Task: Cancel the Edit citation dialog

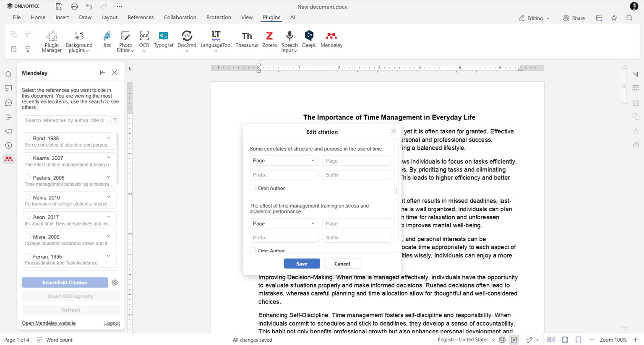Action: [342, 264]
